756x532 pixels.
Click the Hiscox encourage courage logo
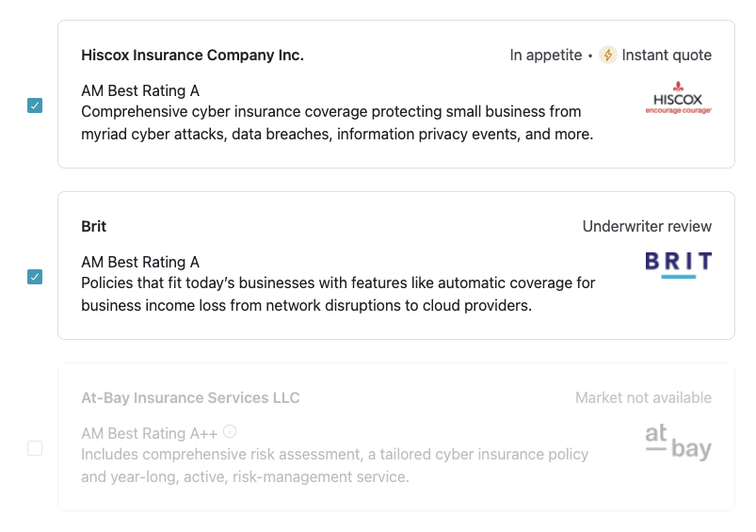[x=679, y=98]
